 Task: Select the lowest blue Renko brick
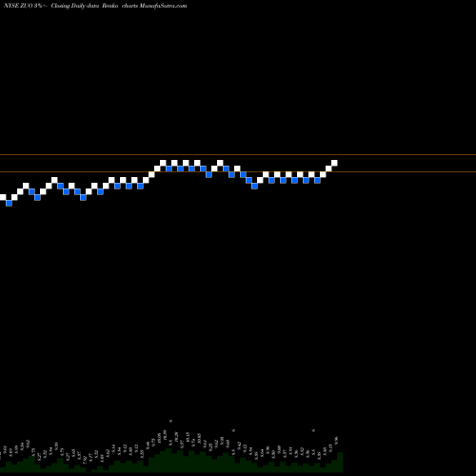(x=9, y=203)
